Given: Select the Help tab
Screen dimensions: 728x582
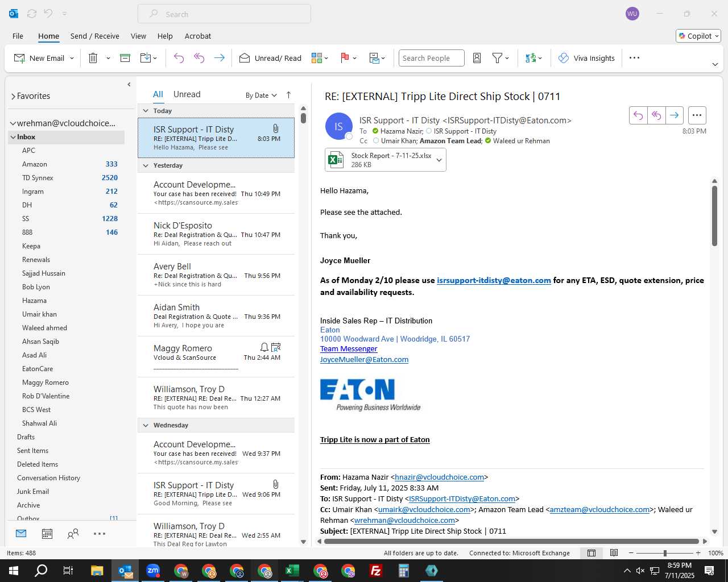Looking at the screenshot, I should 165,36.
